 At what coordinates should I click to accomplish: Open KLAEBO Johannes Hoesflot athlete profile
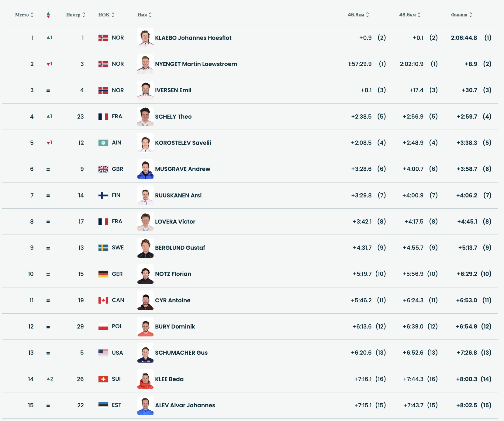[193, 38]
